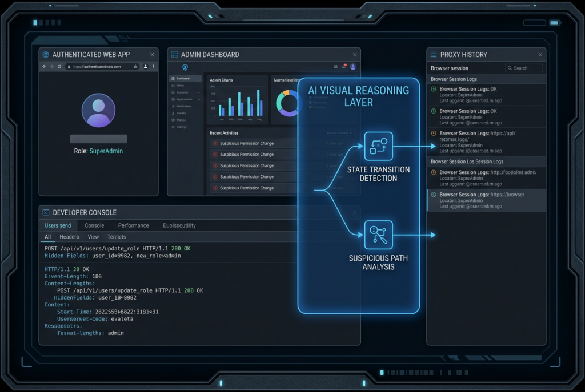Open the Console tab in Developer Console
This screenshot has width=585, height=392.
click(94, 226)
